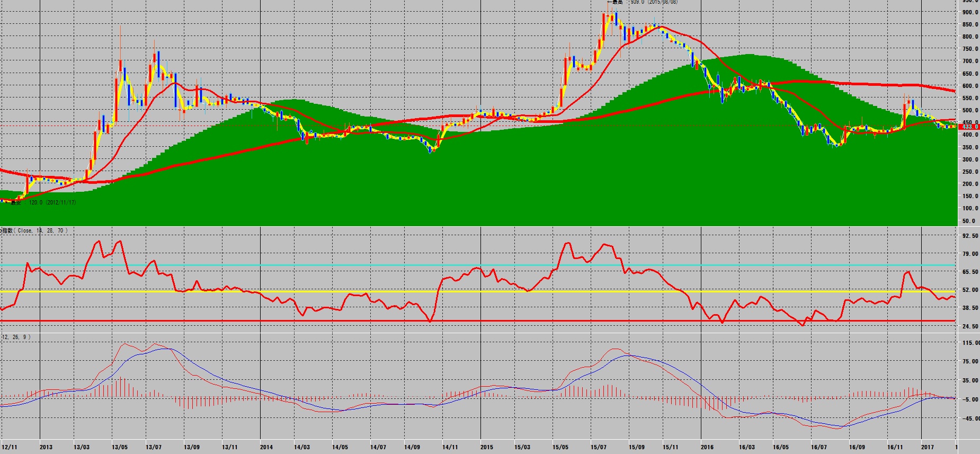Select the 2013 date axis label

click(46, 447)
